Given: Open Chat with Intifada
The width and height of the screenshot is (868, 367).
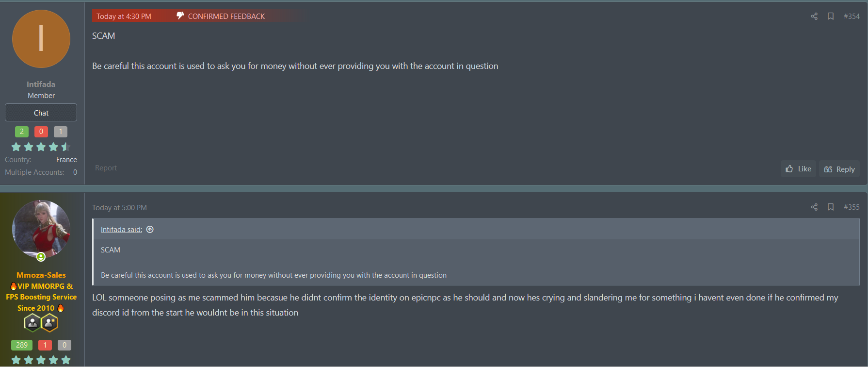Looking at the screenshot, I should tap(41, 113).
